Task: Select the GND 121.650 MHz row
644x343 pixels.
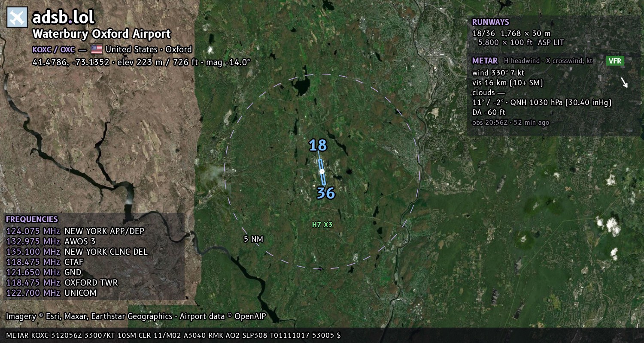Action: (43, 272)
